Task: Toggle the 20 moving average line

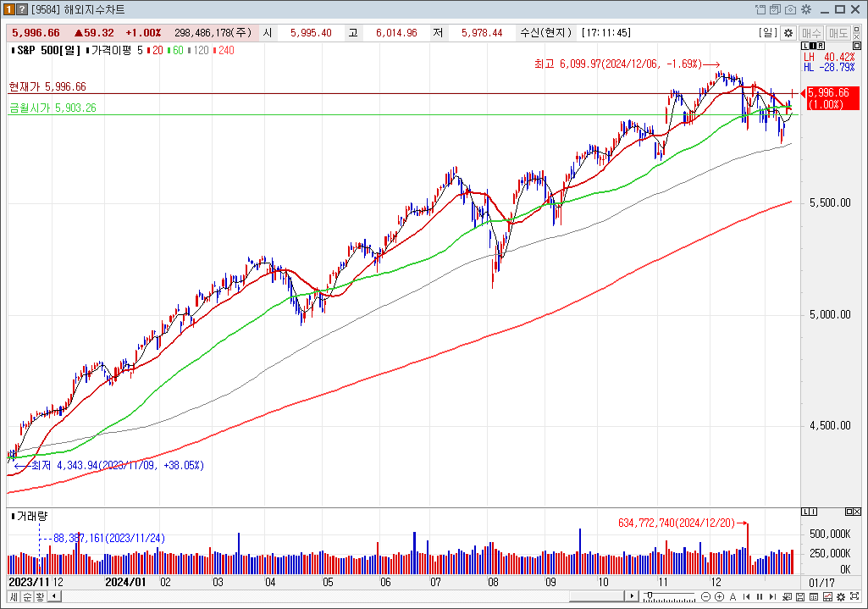Action: (157, 50)
